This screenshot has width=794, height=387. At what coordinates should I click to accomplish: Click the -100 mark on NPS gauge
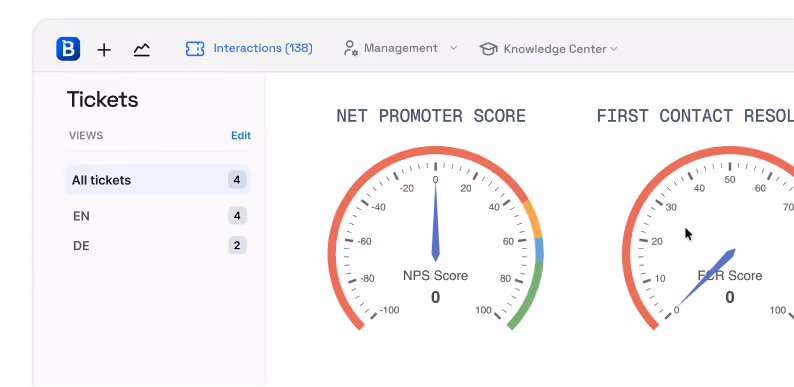click(389, 310)
